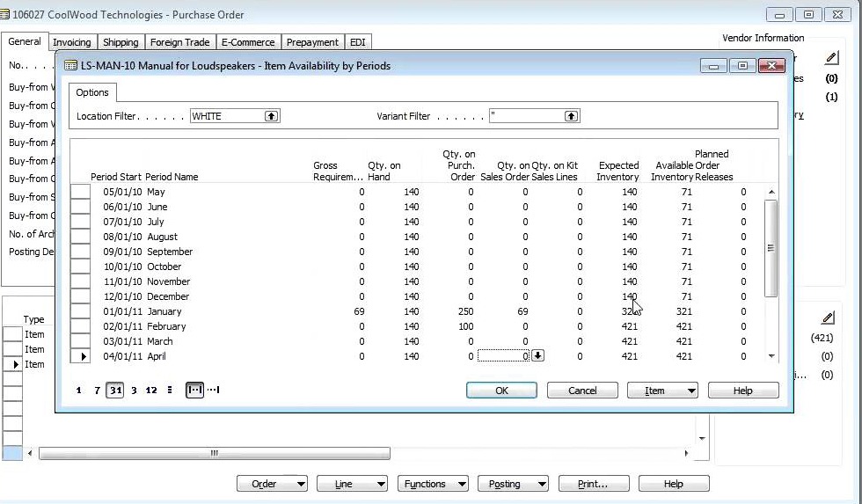Screen dimensions: 862x504
Task: Close the Item Availability by Periods dialog
Action: click(x=771, y=66)
